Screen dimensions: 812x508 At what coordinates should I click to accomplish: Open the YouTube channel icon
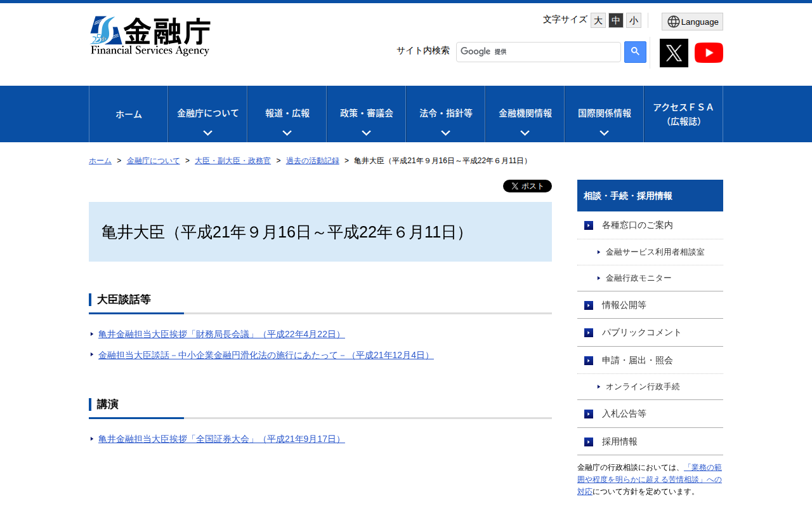tap(709, 53)
